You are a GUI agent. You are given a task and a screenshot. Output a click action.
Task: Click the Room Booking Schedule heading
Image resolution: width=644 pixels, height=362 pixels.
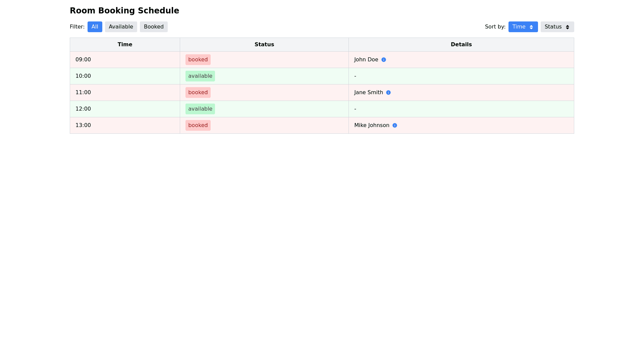point(124,11)
